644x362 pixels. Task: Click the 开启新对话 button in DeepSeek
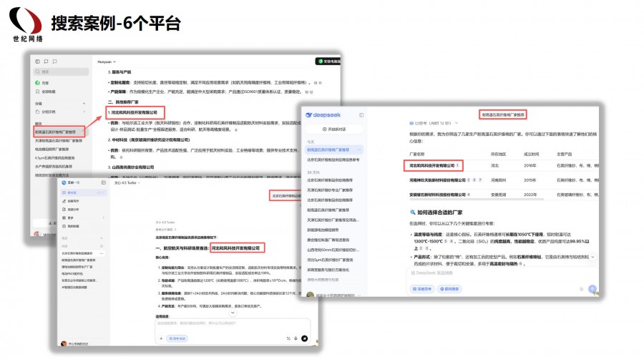click(335, 129)
